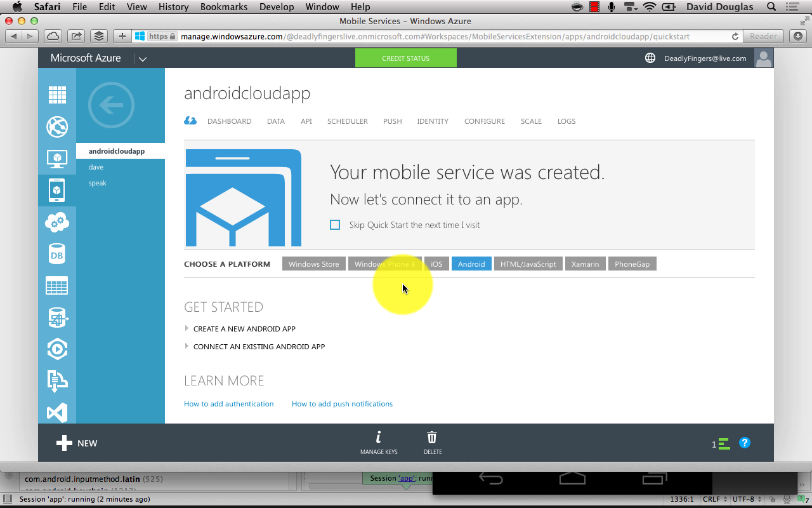Open How to add authentication link

(229, 404)
